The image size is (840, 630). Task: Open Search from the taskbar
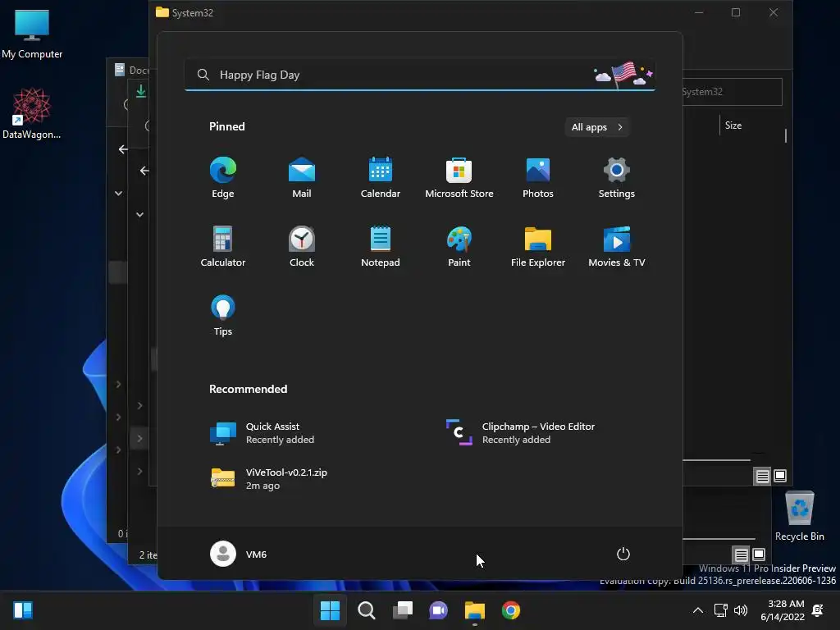(x=367, y=610)
